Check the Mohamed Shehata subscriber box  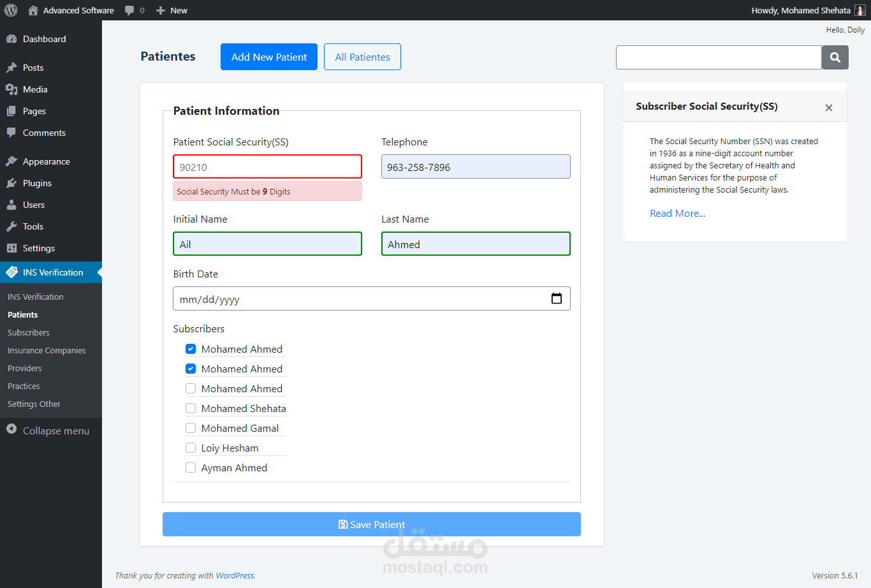point(191,408)
